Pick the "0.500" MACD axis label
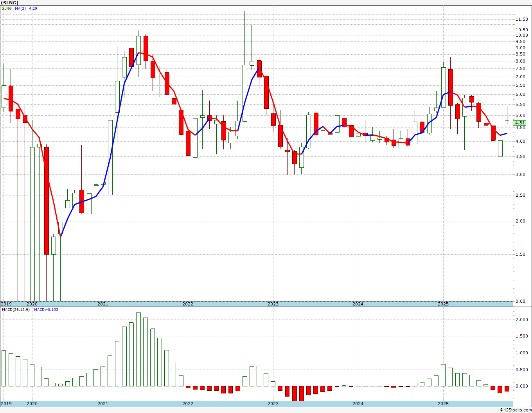 (x=522, y=370)
